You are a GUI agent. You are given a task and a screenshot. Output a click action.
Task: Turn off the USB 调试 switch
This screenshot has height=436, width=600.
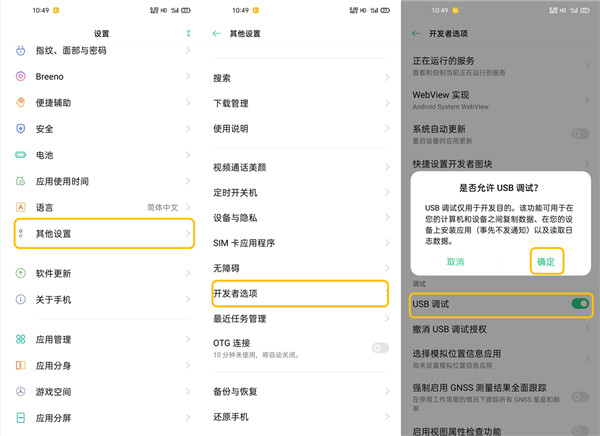pos(579,303)
